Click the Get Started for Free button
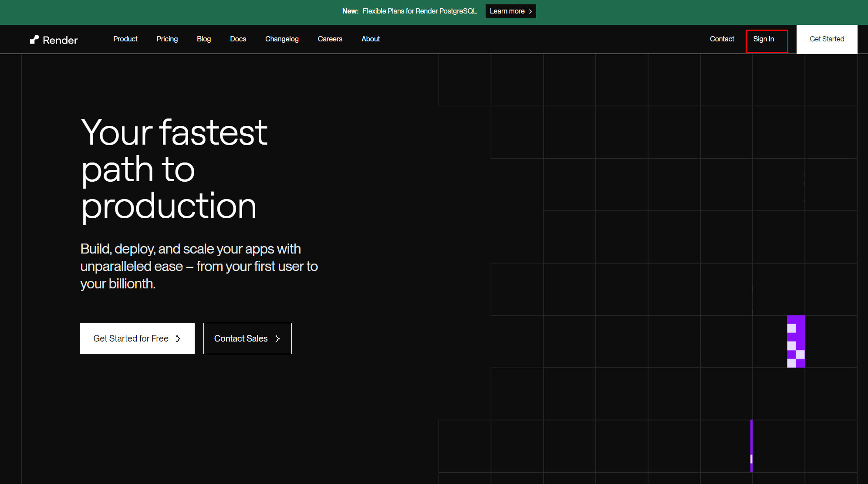The image size is (868, 484). (137, 338)
